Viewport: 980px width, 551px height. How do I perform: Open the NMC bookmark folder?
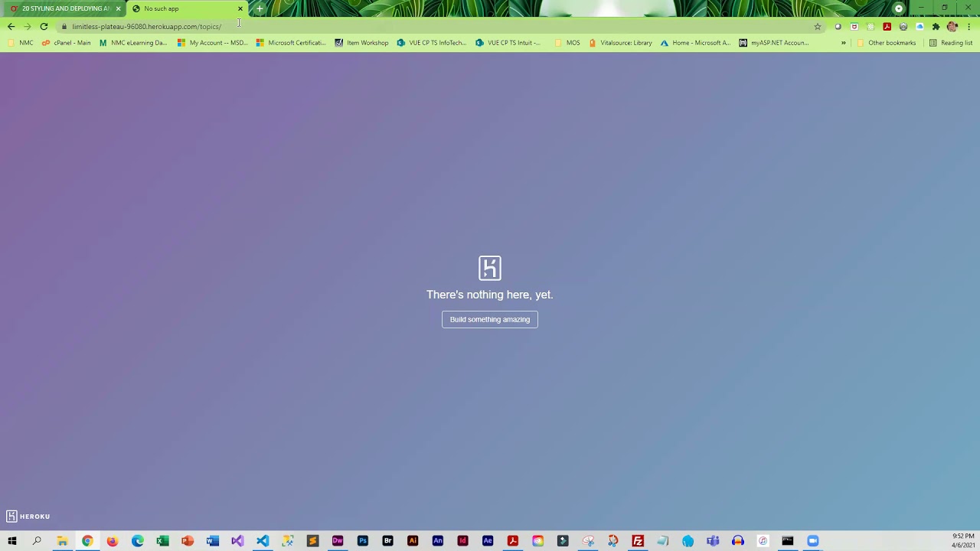coord(20,43)
